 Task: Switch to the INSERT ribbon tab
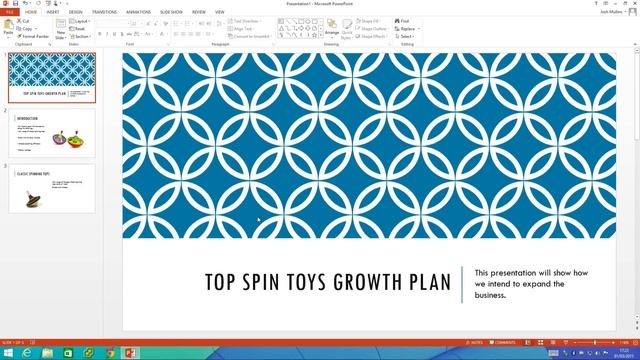(x=53, y=12)
